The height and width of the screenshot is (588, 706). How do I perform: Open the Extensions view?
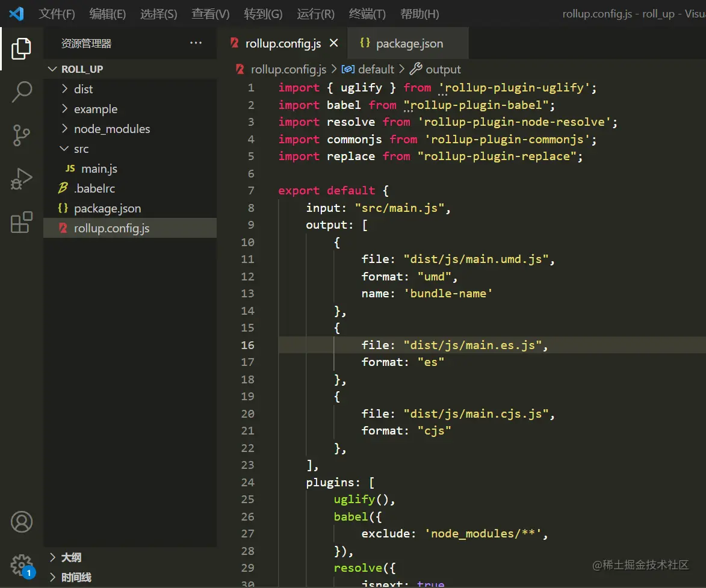point(21,222)
